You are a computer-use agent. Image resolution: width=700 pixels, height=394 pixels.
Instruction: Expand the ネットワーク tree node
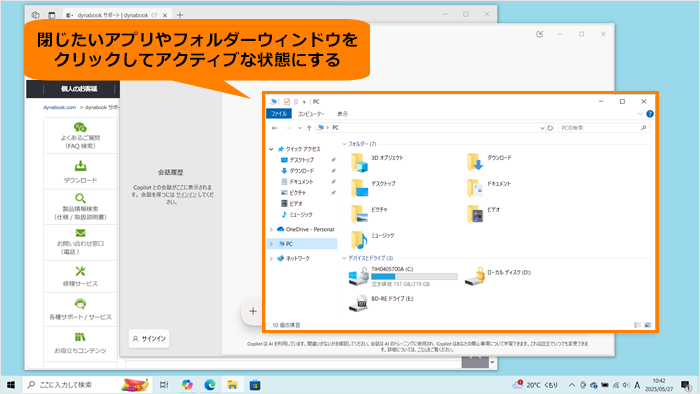(271, 258)
